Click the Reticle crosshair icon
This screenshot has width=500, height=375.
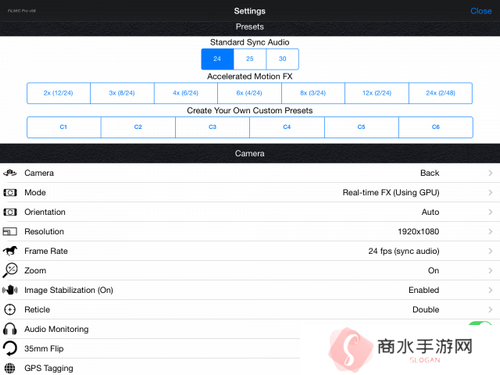click(x=10, y=310)
